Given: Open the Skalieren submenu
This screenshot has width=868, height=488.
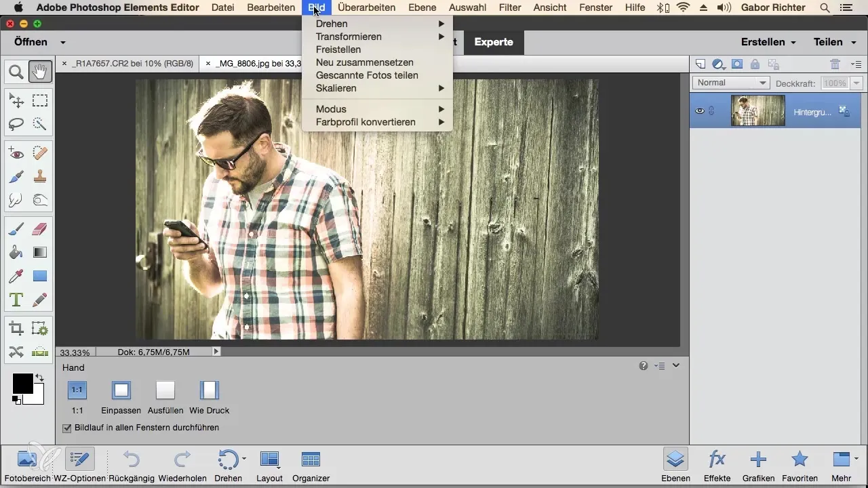Looking at the screenshot, I should pos(377,88).
